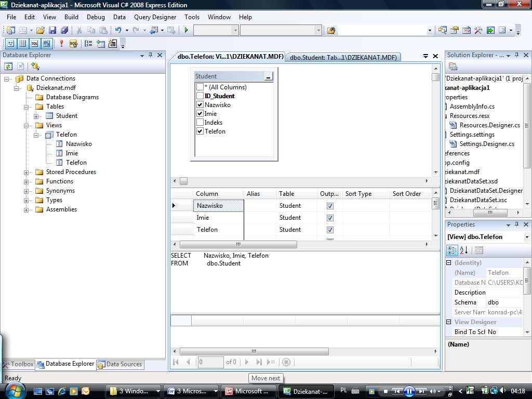Screen dimensions: 532x399
Task: Click the current record number field
Action: 211,362
